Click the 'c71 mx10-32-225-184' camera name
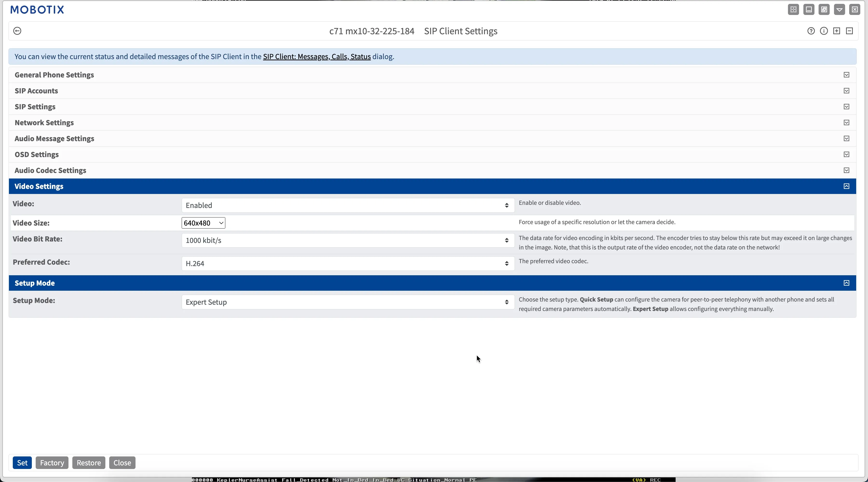868x482 pixels. [x=372, y=31]
